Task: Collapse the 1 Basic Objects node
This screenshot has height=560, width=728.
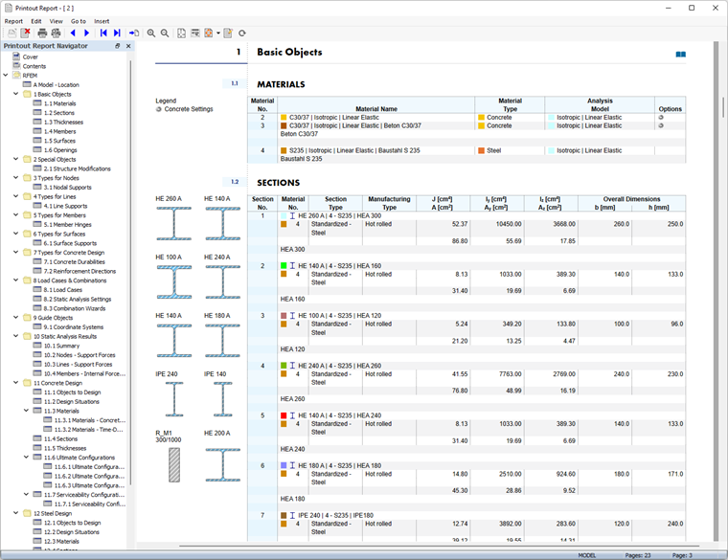Action: click(15, 94)
